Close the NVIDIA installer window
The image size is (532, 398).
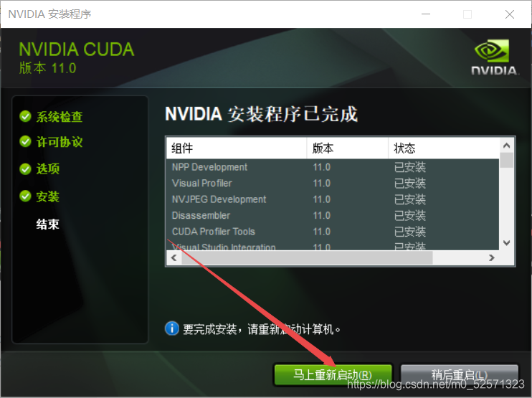510,14
